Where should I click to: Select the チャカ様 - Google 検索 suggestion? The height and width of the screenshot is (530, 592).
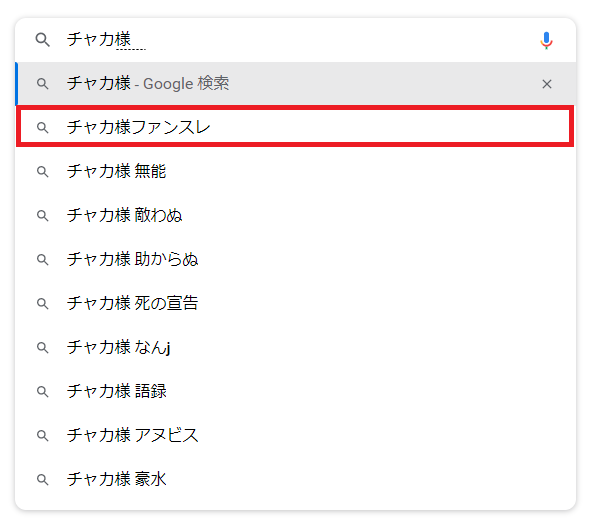pyautogui.click(x=296, y=84)
